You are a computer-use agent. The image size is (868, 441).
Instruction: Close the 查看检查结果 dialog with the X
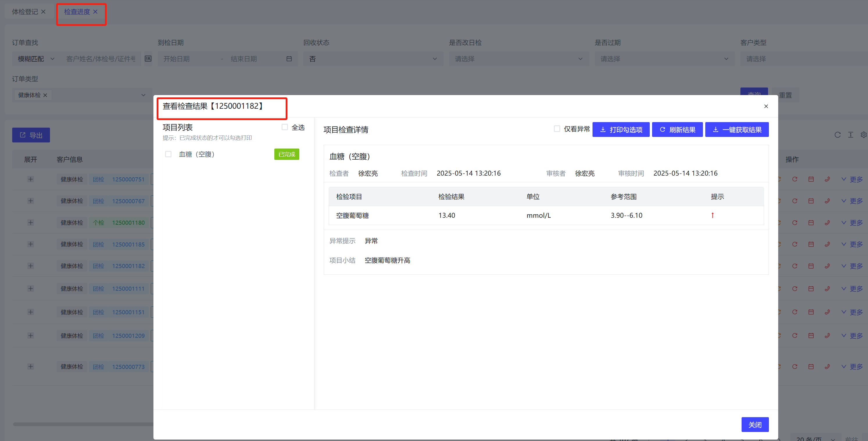(x=766, y=106)
